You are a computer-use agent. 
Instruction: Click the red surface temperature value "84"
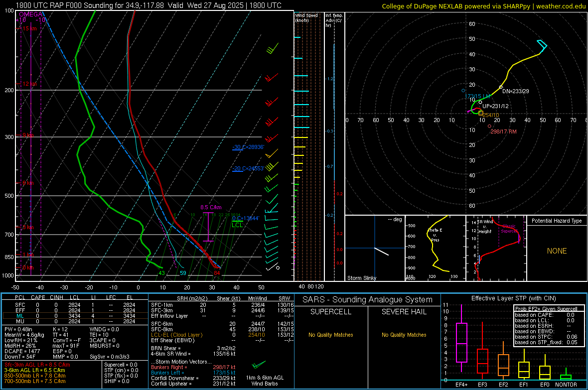[217, 273]
